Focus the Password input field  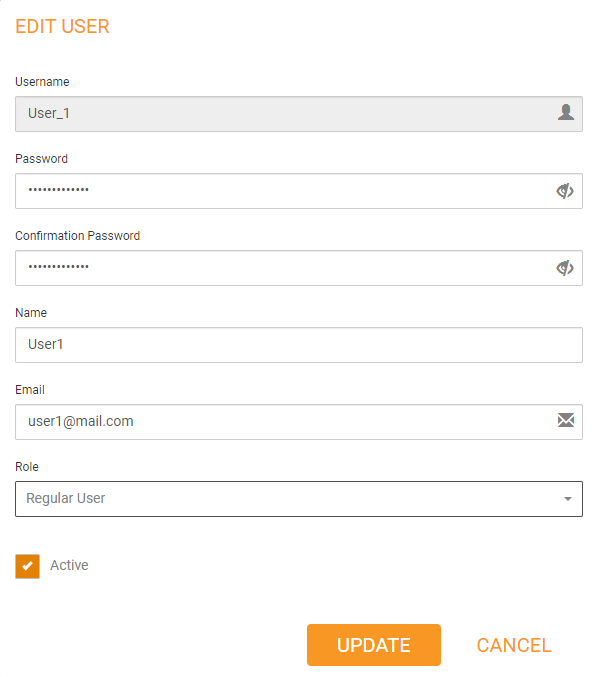(299, 191)
